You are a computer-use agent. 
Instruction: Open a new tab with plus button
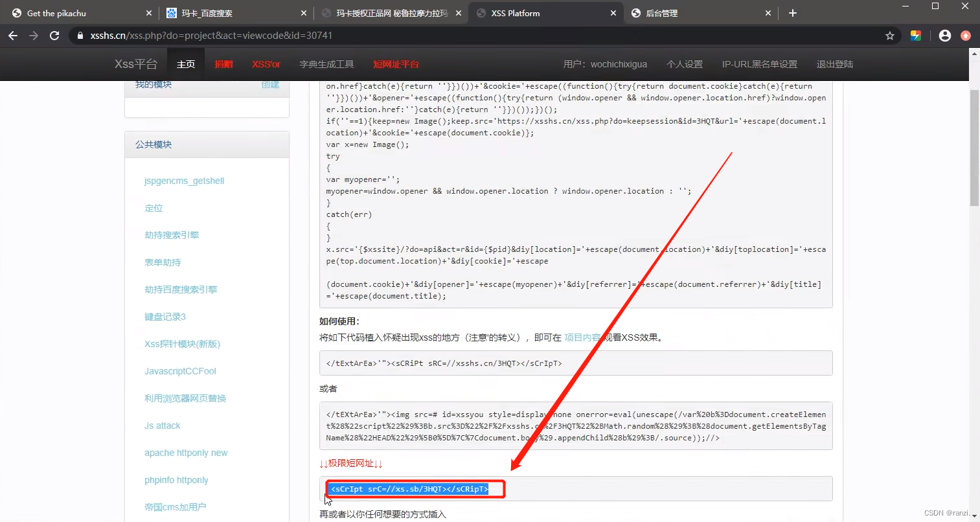793,13
